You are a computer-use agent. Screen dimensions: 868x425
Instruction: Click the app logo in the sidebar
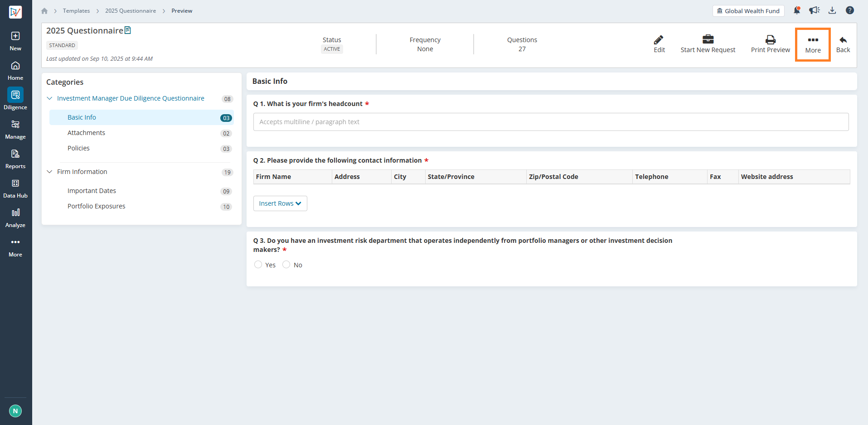15,12
